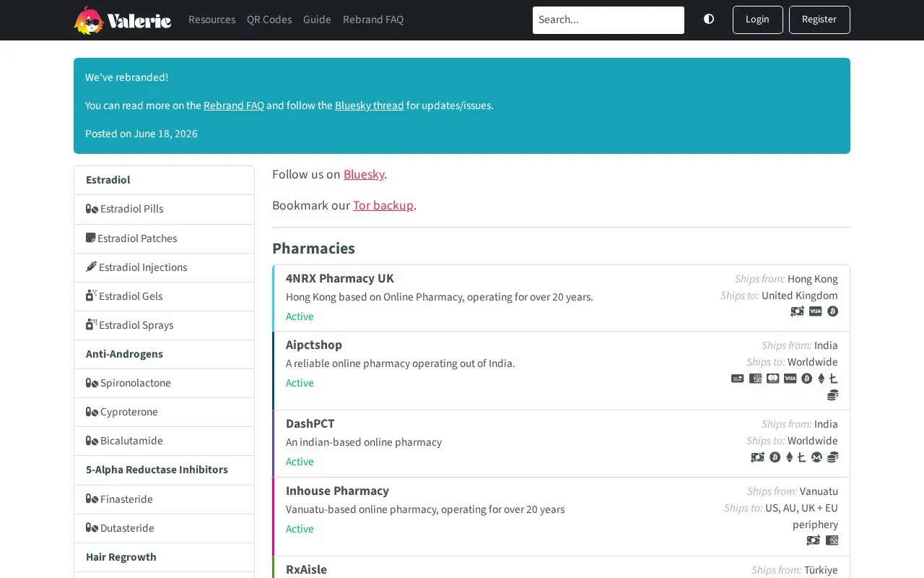The width and height of the screenshot is (924, 578).
Task: Click the bank transfer icon for DashPCT
Action: [x=757, y=457]
